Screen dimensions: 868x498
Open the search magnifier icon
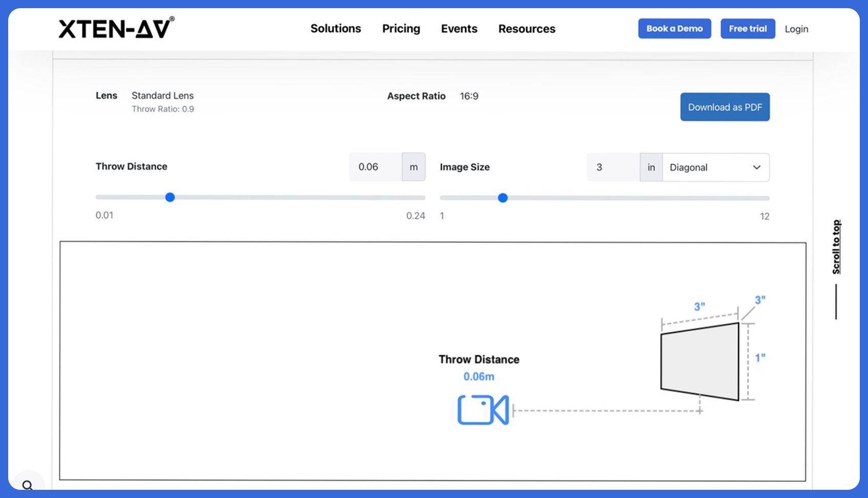pos(29,484)
